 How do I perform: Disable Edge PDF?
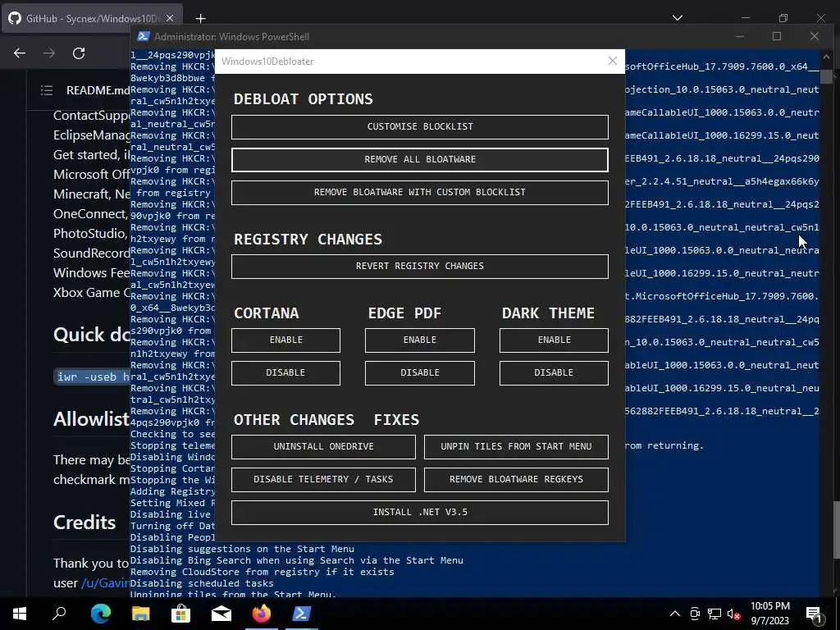(x=419, y=373)
